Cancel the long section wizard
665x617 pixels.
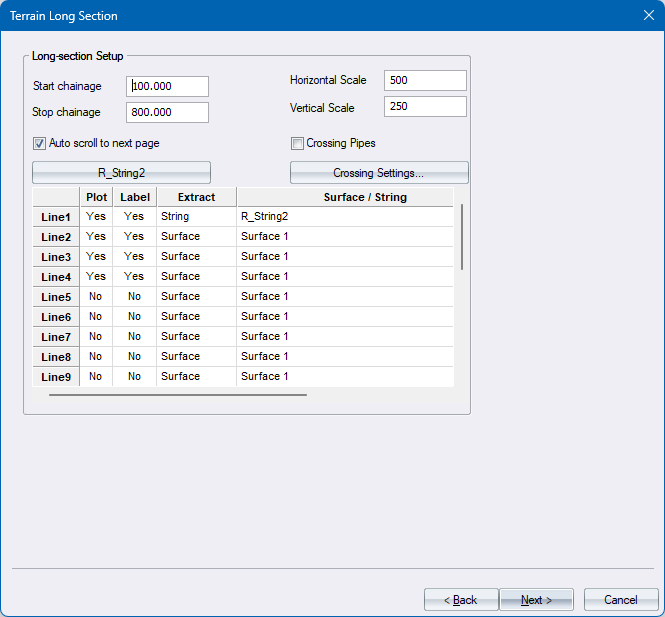click(x=621, y=600)
